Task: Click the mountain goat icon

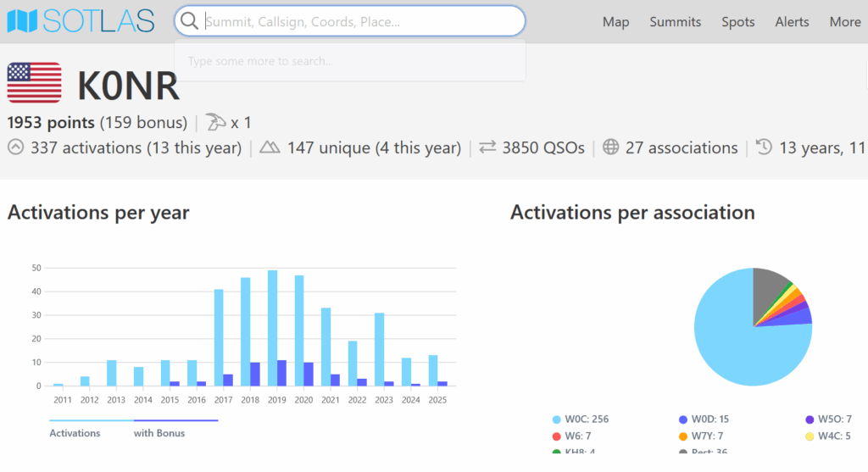Action: (x=217, y=122)
